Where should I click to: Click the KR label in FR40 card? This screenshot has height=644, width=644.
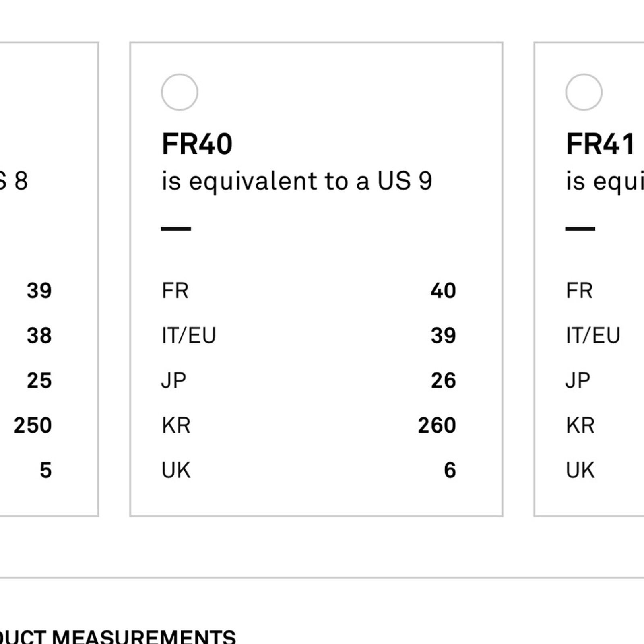pyautogui.click(x=176, y=425)
